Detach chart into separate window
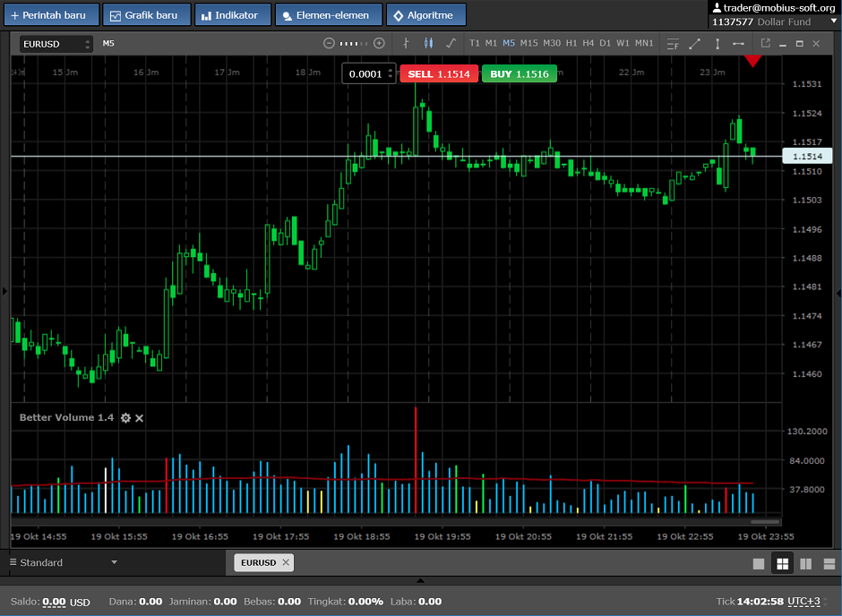The height and width of the screenshot is (616, 842). [x=766, y=43]
